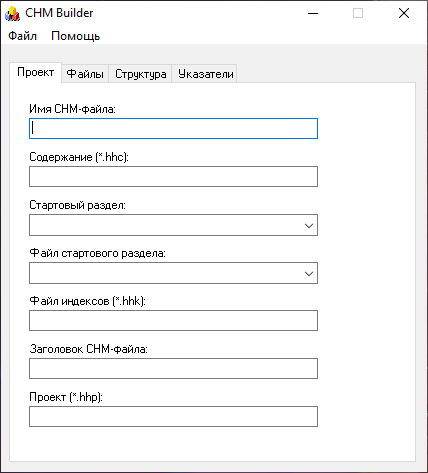
Task: Switch to the Файлы tab
Action: (85, 74)
